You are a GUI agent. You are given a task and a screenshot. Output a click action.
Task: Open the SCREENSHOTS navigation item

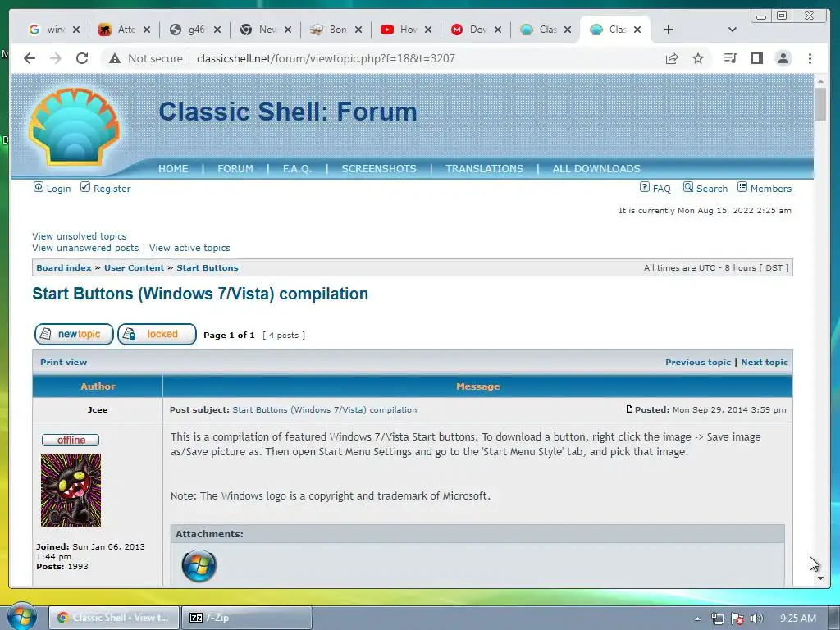click(379, 169)
